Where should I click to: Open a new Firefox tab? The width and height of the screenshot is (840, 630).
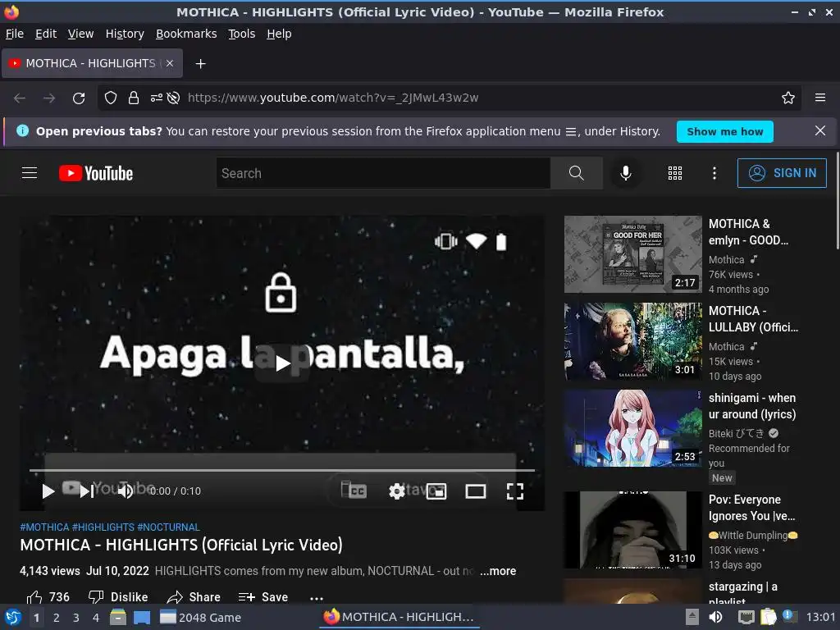(200, 64)
